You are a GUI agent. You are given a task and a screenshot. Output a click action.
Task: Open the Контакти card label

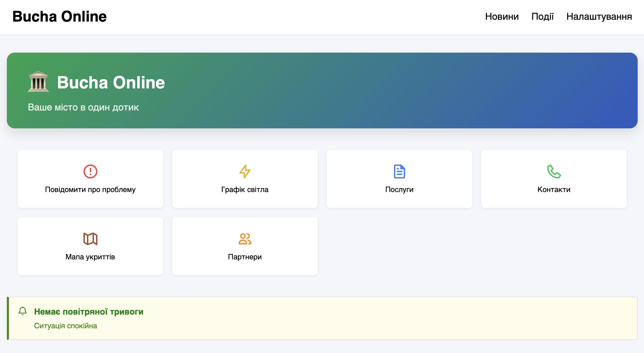tap(554, 190)
